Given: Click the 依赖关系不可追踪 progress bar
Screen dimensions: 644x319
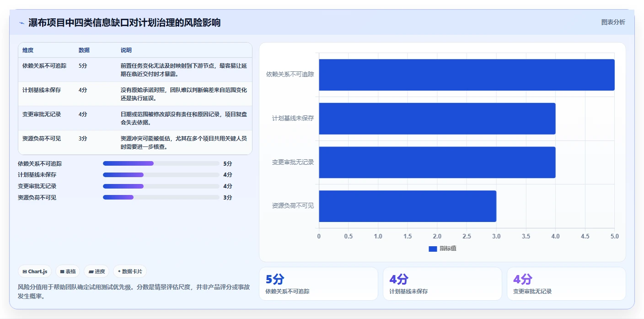Looking at the screenshot, I should pyautogui.click(x=161, y=163).
